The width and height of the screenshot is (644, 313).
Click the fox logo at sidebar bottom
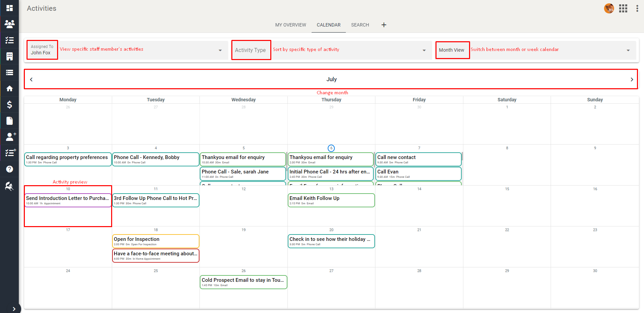click(9, 186)
